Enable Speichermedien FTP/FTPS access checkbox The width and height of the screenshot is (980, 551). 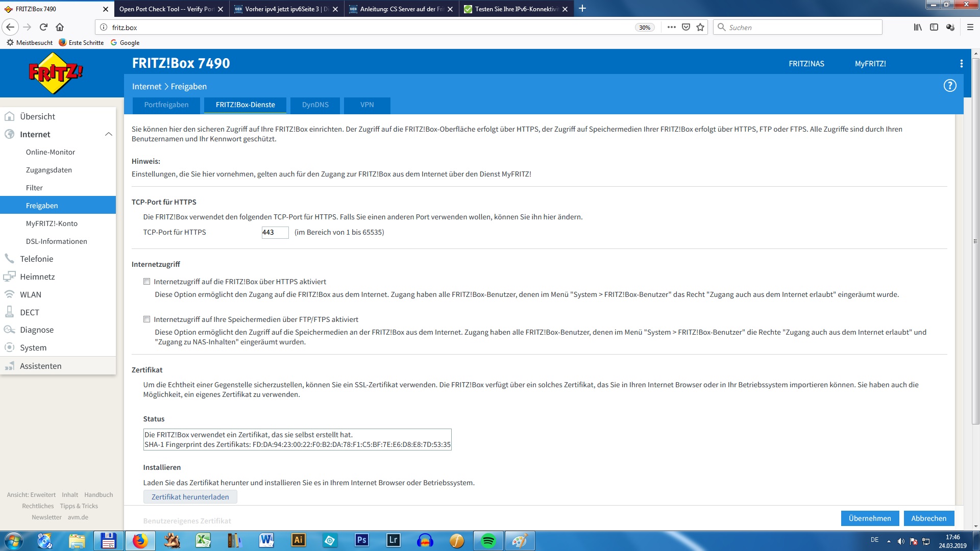[147, 319]
